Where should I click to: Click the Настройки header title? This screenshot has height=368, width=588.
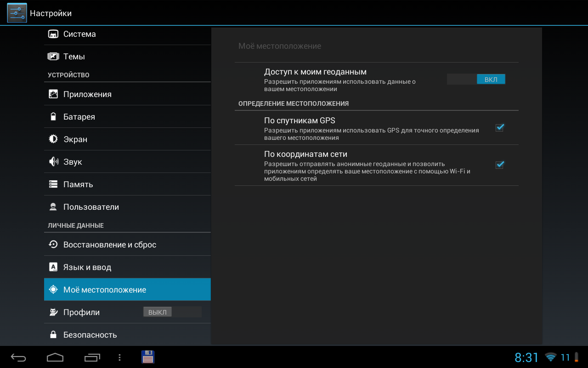click(x=51, y=13)
